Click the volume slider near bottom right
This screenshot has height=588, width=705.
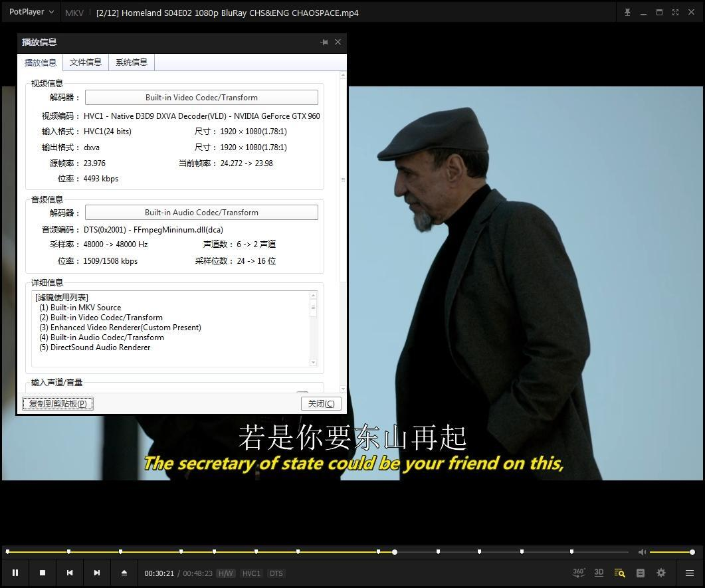pos(671,551)
